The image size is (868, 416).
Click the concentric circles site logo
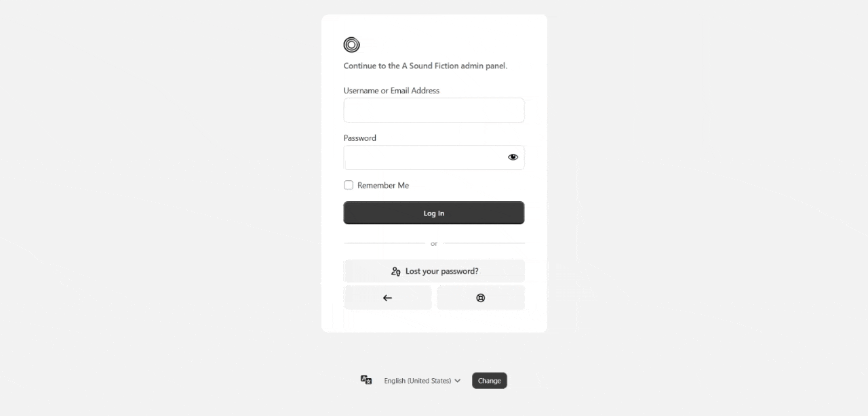351,45
